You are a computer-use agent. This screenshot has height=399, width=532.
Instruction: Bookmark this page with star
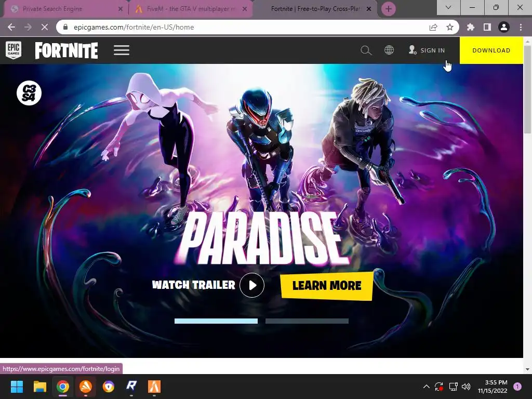(450, 27)
